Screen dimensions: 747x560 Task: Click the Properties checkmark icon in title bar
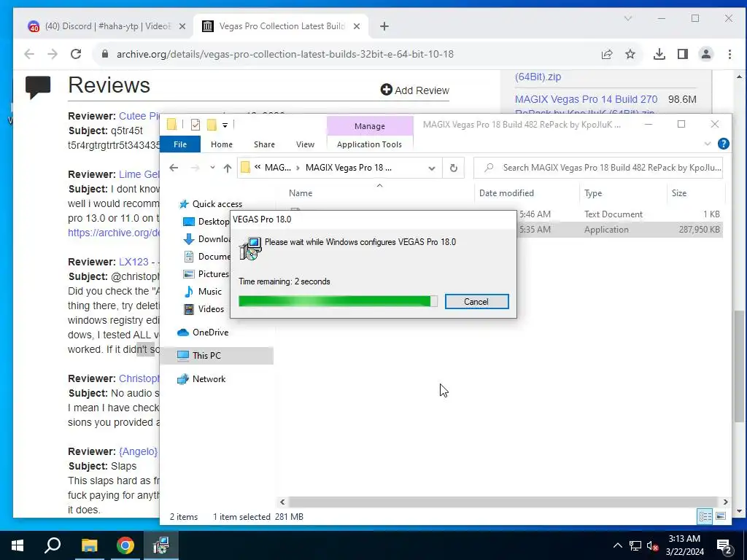tap(196, 125)
